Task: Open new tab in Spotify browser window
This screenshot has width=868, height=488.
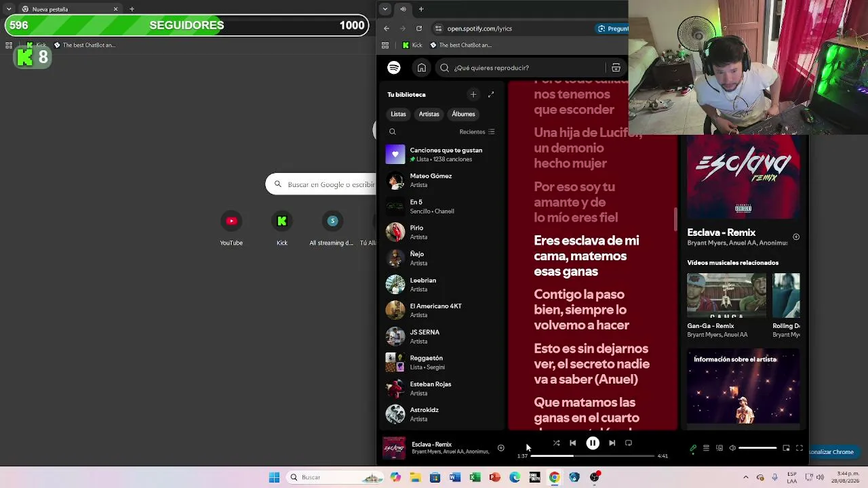Action: (x=421, y=9)
